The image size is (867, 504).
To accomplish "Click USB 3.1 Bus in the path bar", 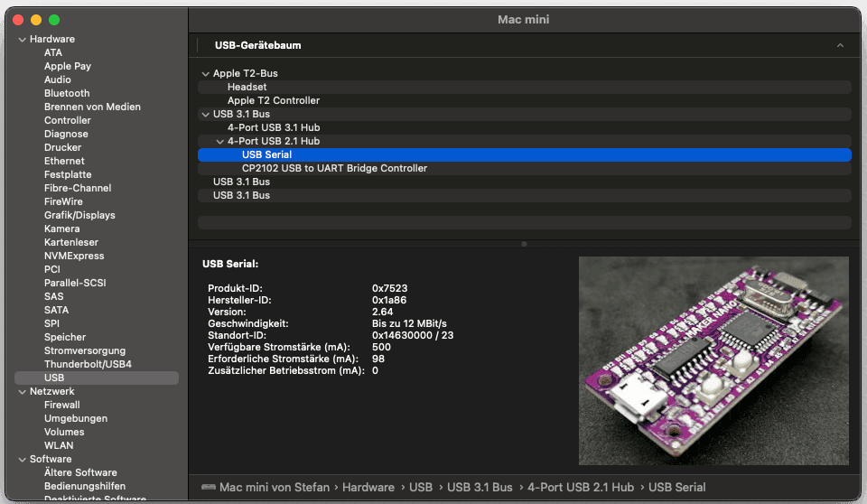I will click(x=480, y=488).
